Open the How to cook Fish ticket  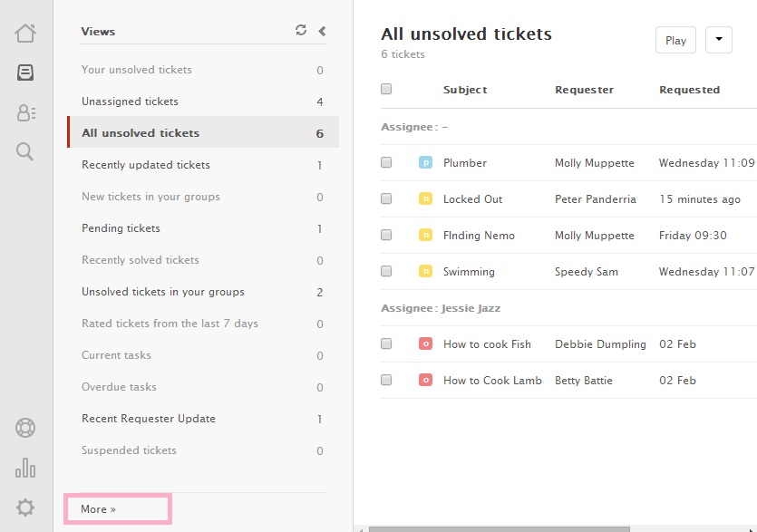(x=487, y=344)
